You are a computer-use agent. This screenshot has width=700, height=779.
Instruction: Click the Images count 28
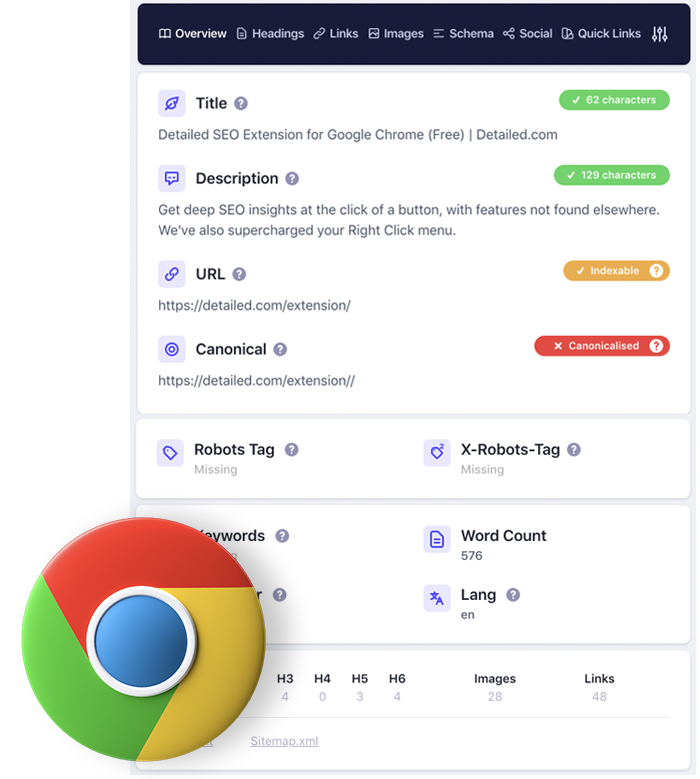[x=495, y=697]
